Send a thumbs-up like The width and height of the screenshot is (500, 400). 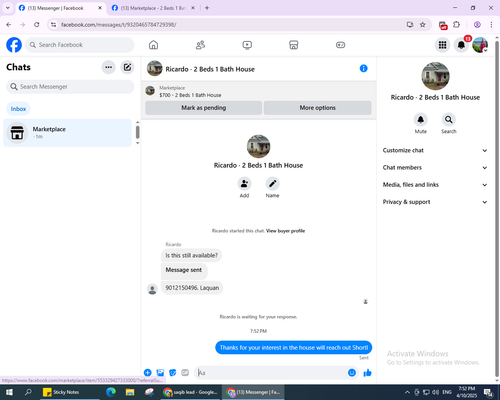click(x=367, y=373)
